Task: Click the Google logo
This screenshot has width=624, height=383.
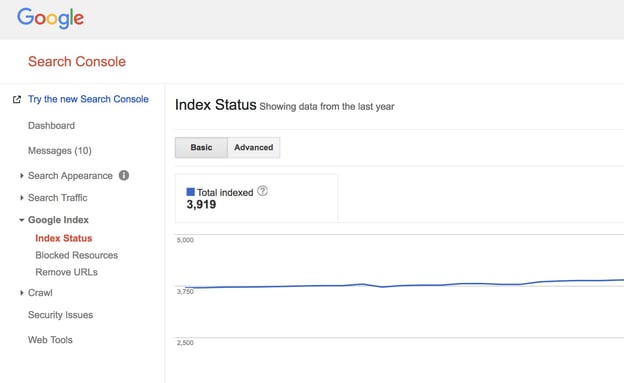Action: click(x=50, y=18)
